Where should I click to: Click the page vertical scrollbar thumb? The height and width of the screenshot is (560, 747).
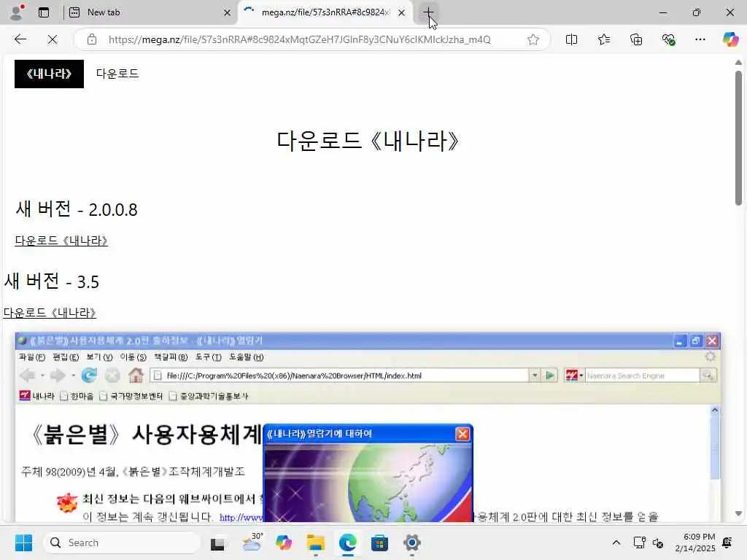click(x=738, y=138)
